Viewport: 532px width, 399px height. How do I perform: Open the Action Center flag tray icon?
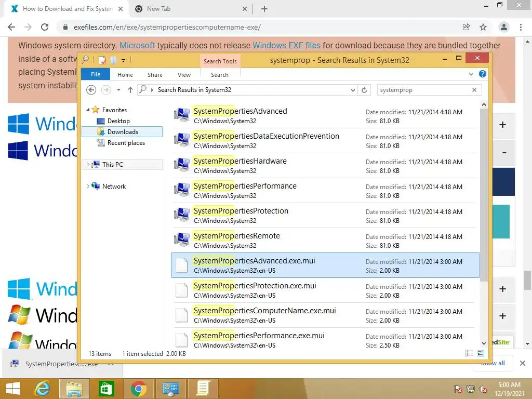(x=458, y=389)
